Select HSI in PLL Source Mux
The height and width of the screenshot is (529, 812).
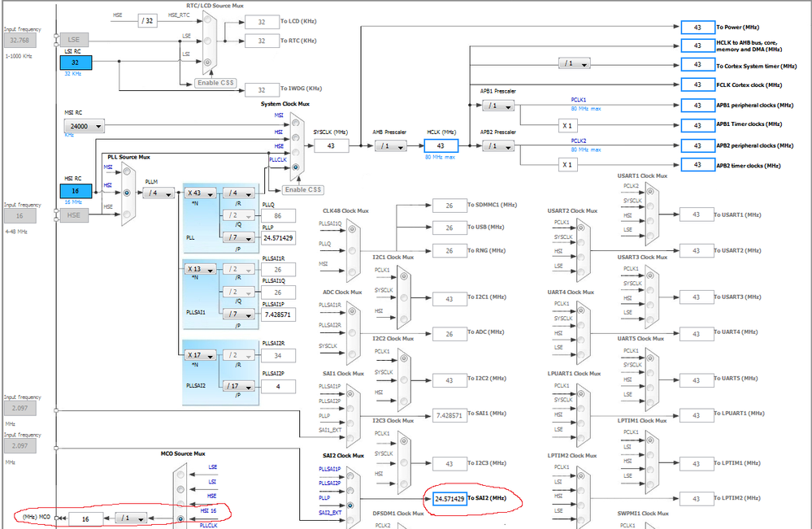point(127,193)
